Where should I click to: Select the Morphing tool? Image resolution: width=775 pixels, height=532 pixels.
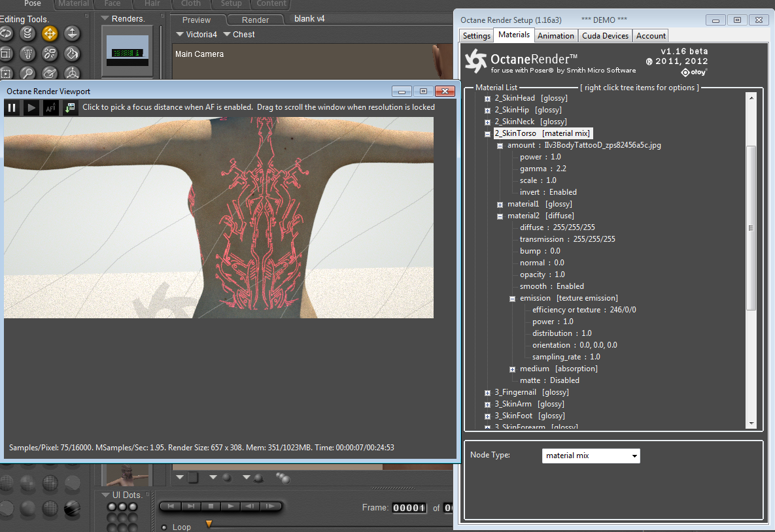click(x=50, y=73)
